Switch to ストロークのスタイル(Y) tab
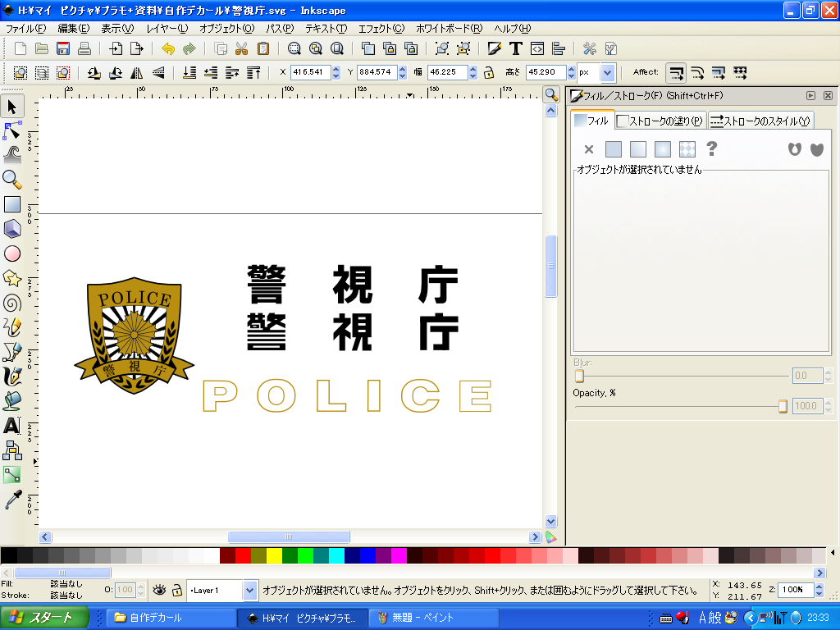The image size is (840, 630). (x=760, y=121)
